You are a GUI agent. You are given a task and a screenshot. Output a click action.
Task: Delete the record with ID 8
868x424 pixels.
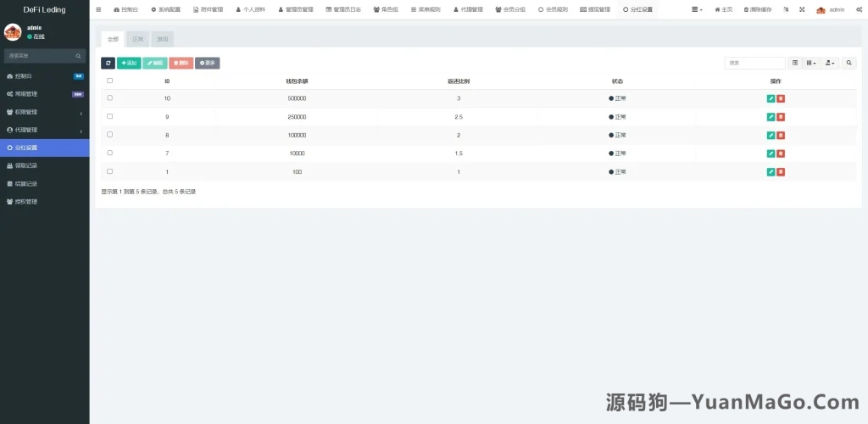781,135
